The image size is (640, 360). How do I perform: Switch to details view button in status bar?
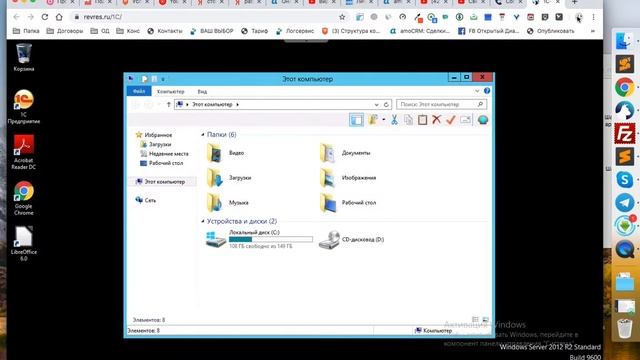point(475,320)
